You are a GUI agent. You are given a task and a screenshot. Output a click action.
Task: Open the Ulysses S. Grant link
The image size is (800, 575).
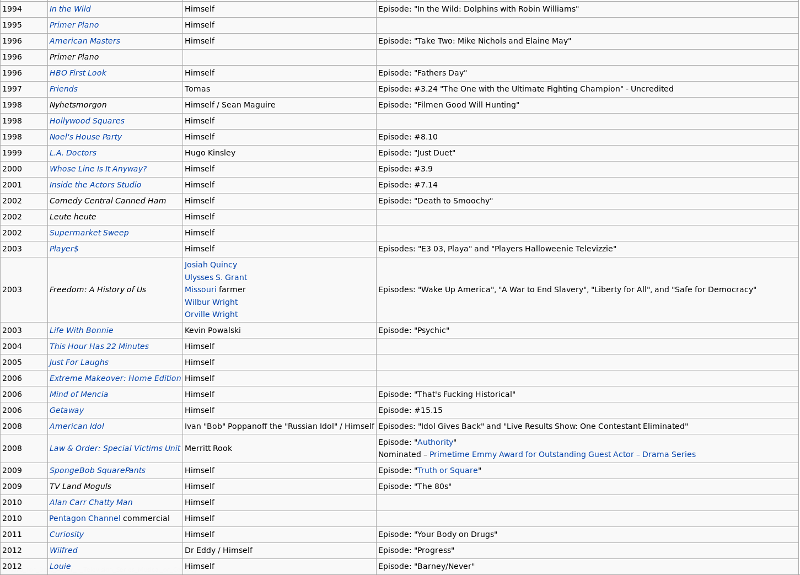[x=216, y=277]
